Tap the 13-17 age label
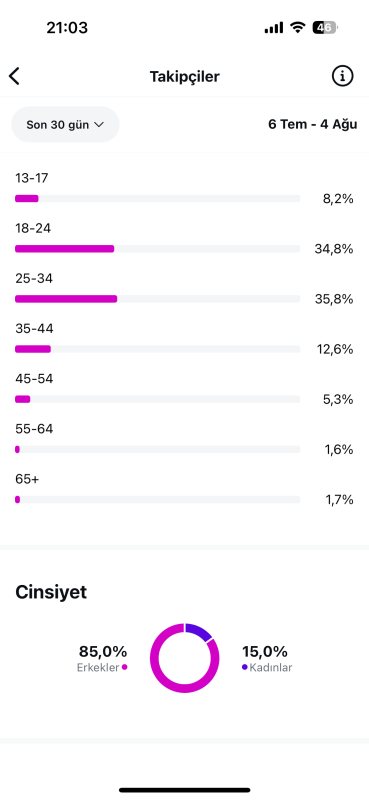Screen dimensions: 369x800 tap(32, 179)
